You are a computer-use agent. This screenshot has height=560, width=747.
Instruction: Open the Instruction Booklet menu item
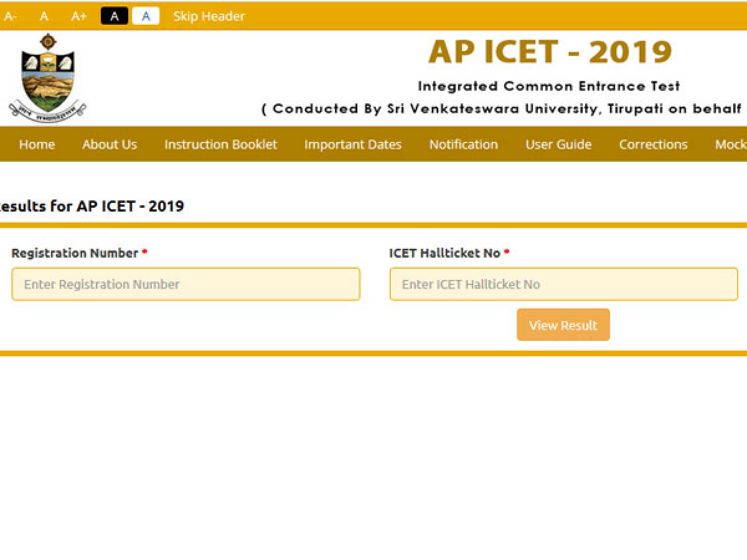point(220,144)
